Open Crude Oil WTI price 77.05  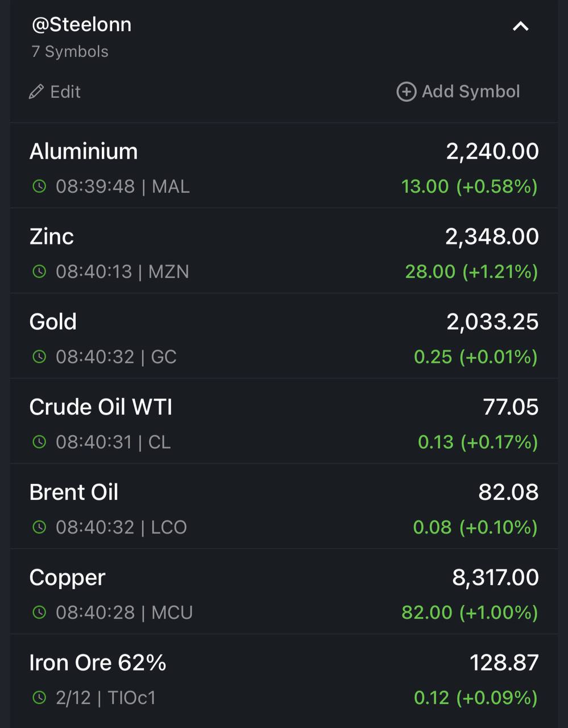coord(511,407)
